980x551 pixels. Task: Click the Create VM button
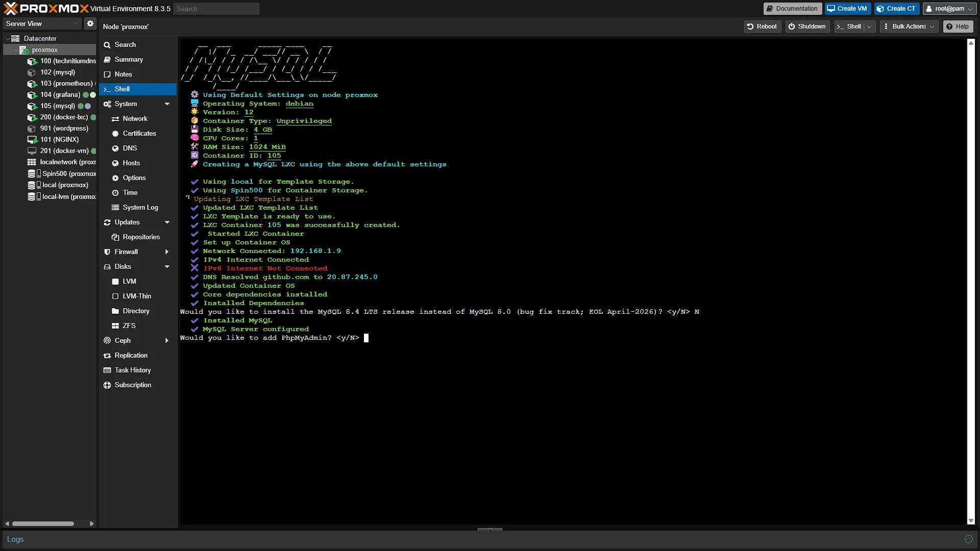(x=847, y=9)
